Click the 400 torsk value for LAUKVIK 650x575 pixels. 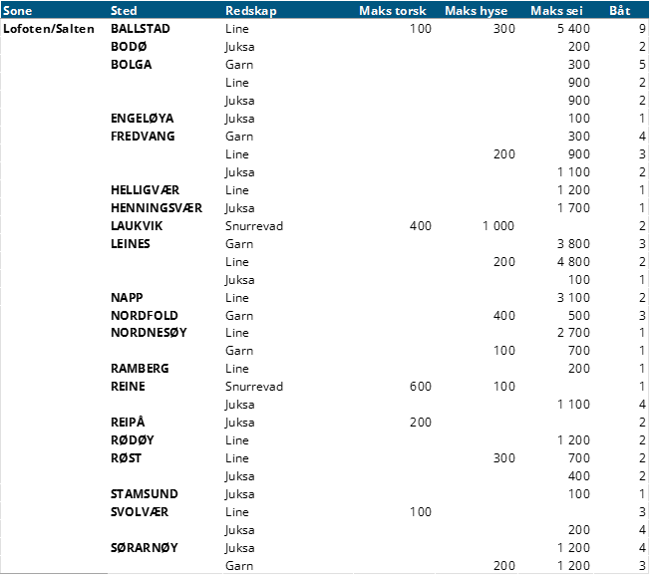pyautogui.click(x=420, y=226)
